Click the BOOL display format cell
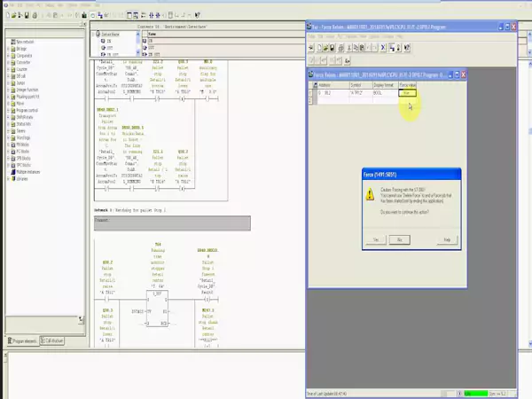 (x=386, y=92)
